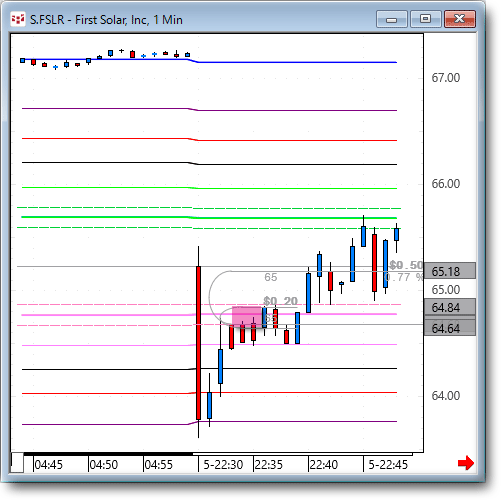The height and width of the screenshot is (500, 503).
Task: Click the tall red candlestick at 22:30
Action: pos(199,343)
